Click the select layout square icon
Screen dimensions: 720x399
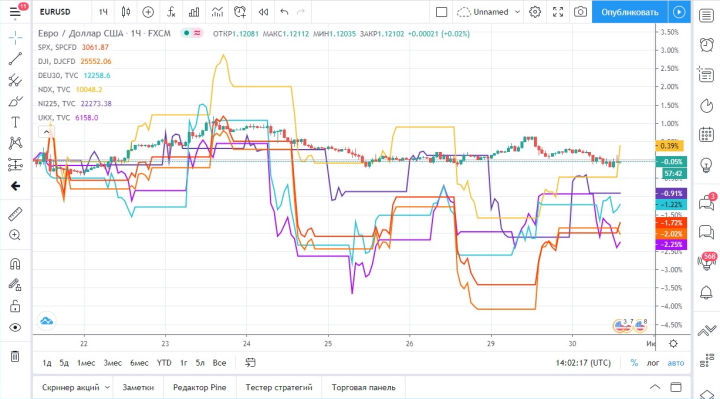click(x=441, y=12)
